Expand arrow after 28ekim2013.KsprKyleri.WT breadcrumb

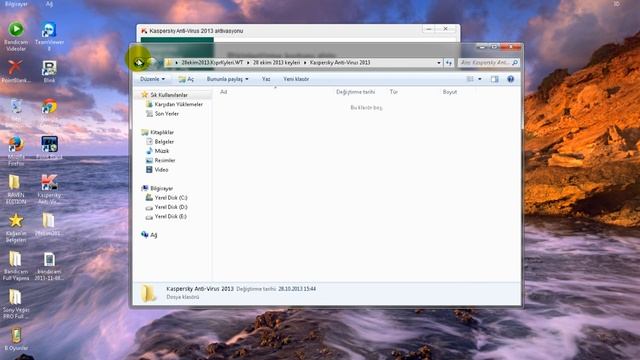pyautogui.click(x=248, y=62)
